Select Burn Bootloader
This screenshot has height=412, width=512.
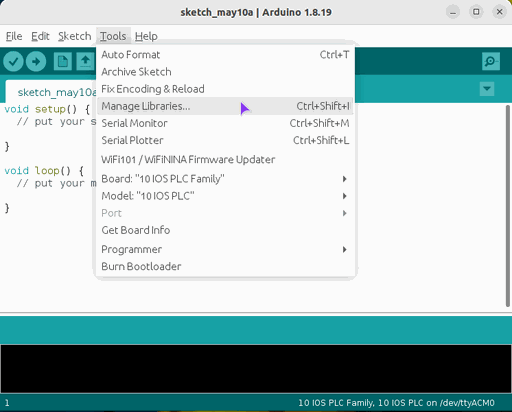pos(225,267)
